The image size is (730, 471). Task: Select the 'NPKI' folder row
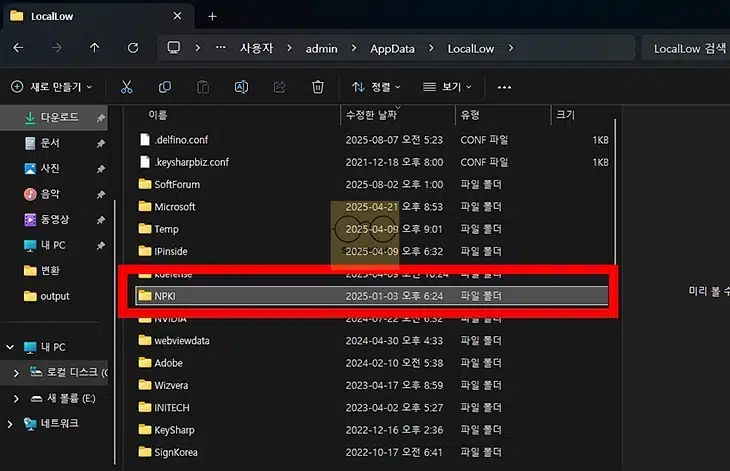pos(372,296)
